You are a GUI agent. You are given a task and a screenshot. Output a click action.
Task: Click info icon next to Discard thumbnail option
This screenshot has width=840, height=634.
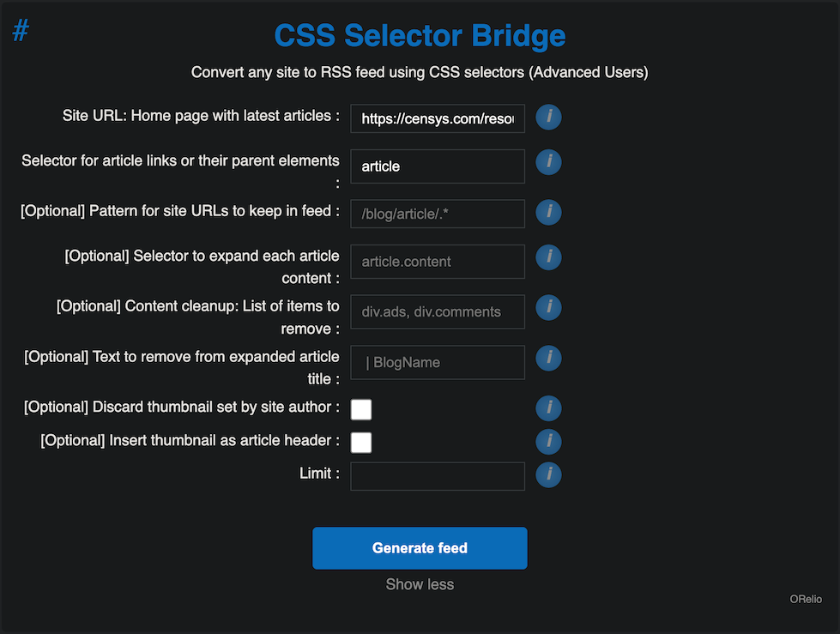(548, 408)
